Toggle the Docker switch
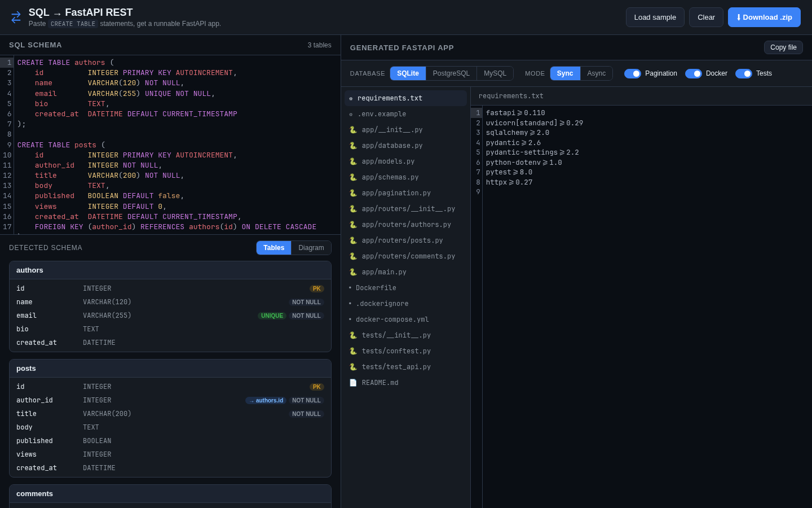 click(694, 73)
